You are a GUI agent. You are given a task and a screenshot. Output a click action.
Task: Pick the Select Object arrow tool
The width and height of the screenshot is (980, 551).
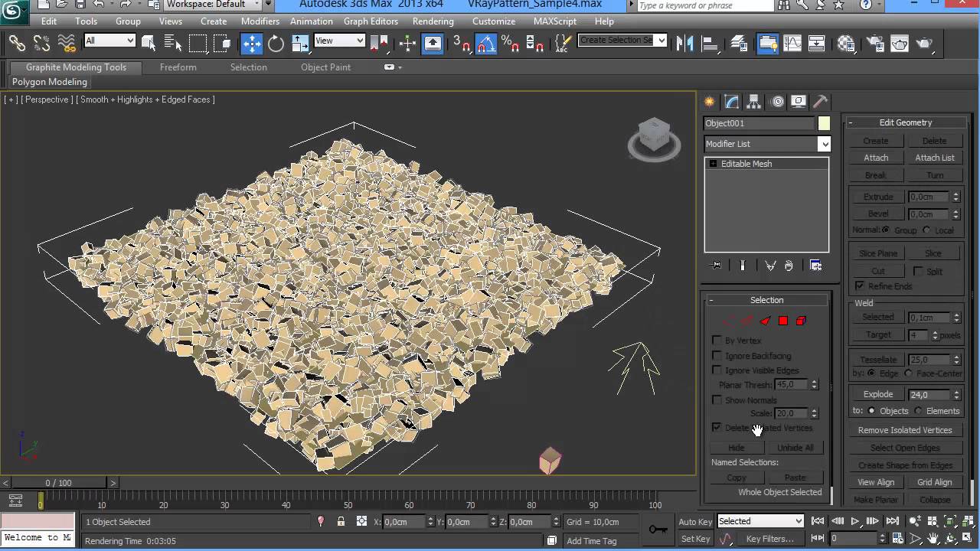(149, 43)
